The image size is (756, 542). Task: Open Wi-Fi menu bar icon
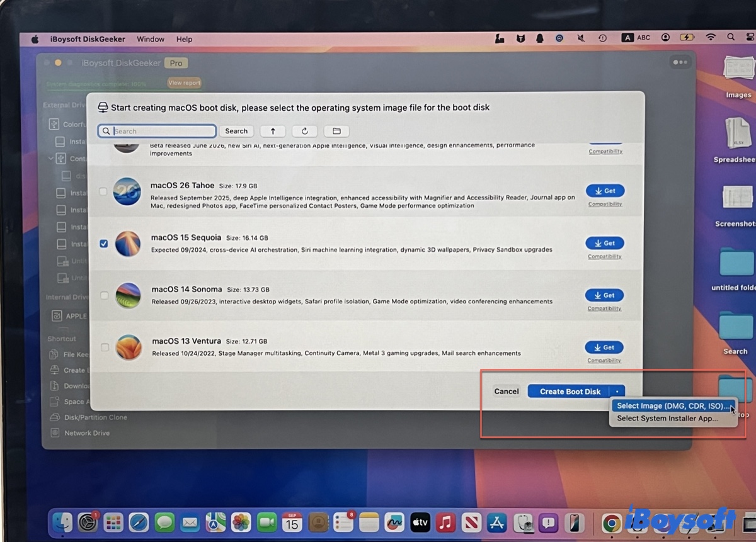711,38
